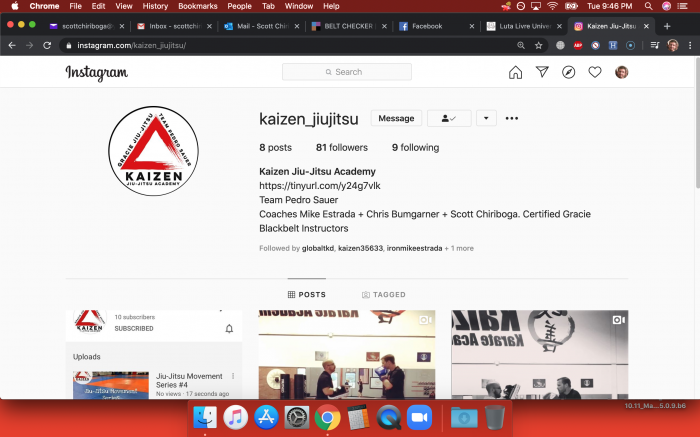700x437 pixels.
Task: Open QuickTime Player from the Dock
Action: [388, 417]
